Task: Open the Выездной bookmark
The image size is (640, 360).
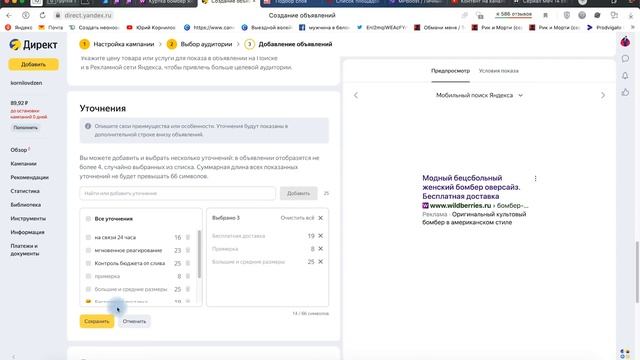Action: tap(267, 28)
